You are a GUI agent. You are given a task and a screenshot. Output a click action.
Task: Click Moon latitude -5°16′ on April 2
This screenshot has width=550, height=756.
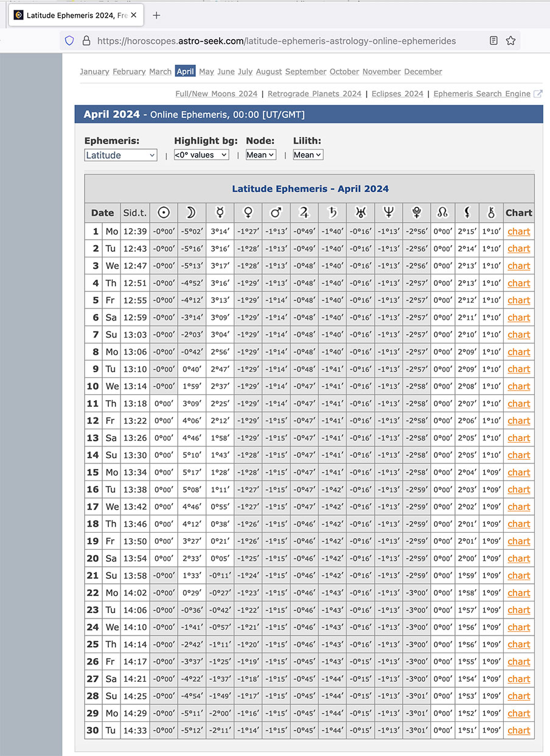[x=192, y=248]
